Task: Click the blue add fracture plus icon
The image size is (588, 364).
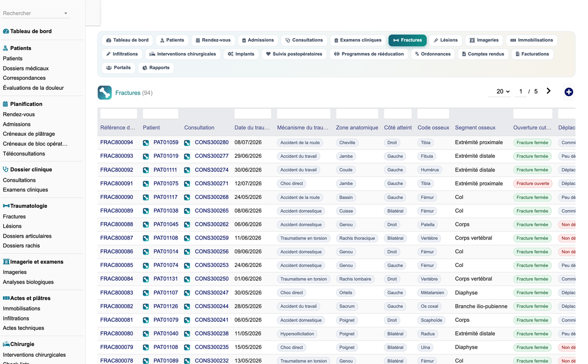Action: coord(568,92)
